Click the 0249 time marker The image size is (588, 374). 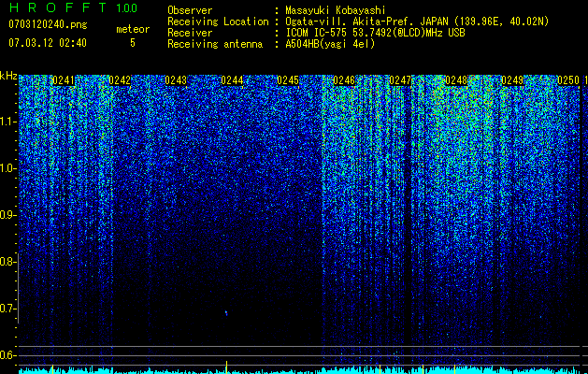point(512,80)
